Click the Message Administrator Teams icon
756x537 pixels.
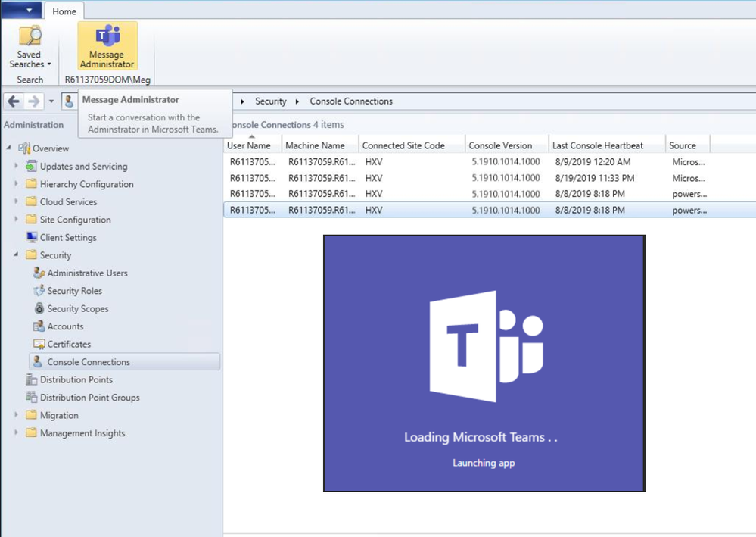(x=107, y=36)
